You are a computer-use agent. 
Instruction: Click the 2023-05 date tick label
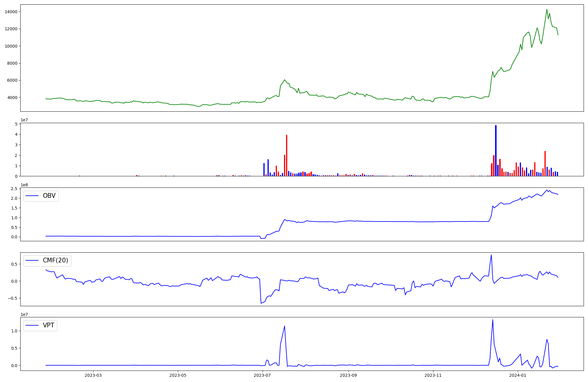pos(178,375)
